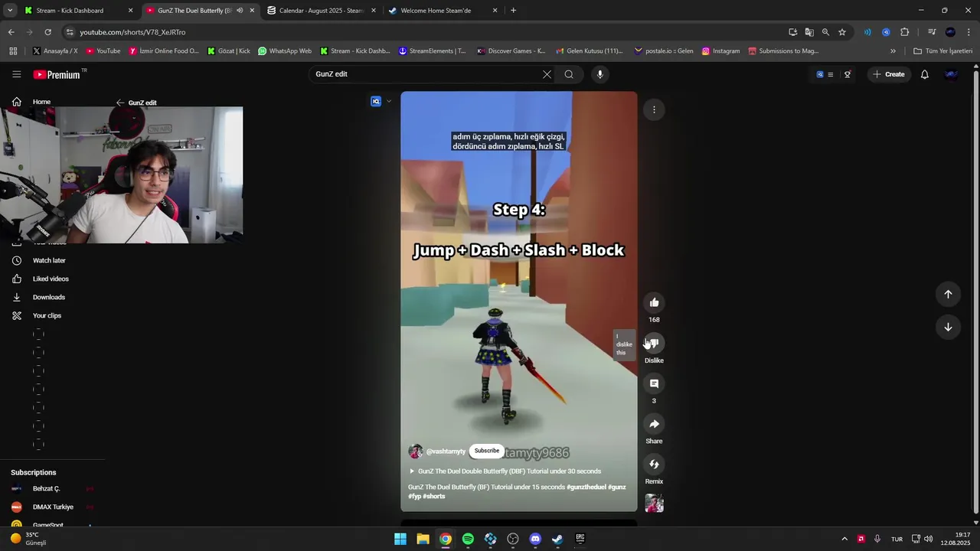Open WhatsApp Web bookmark
The height and width of the screenshot is (551, 980).
click(x=285, y=51)
